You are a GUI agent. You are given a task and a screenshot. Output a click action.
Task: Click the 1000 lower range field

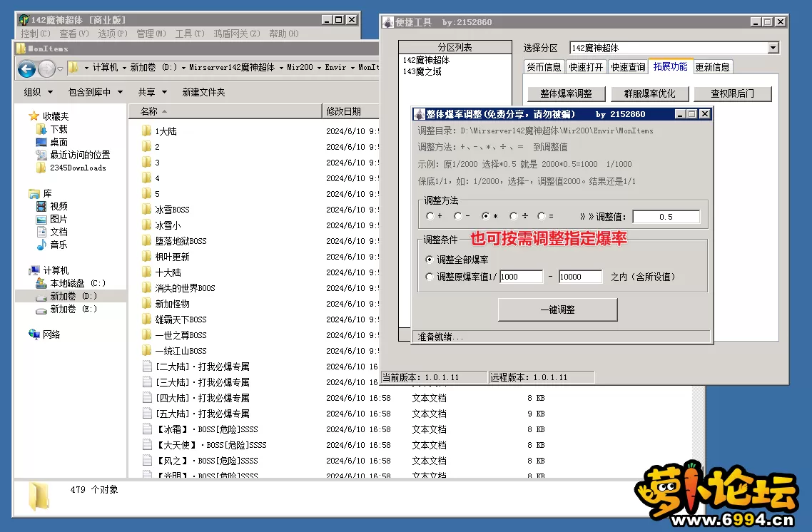(522, 277)
